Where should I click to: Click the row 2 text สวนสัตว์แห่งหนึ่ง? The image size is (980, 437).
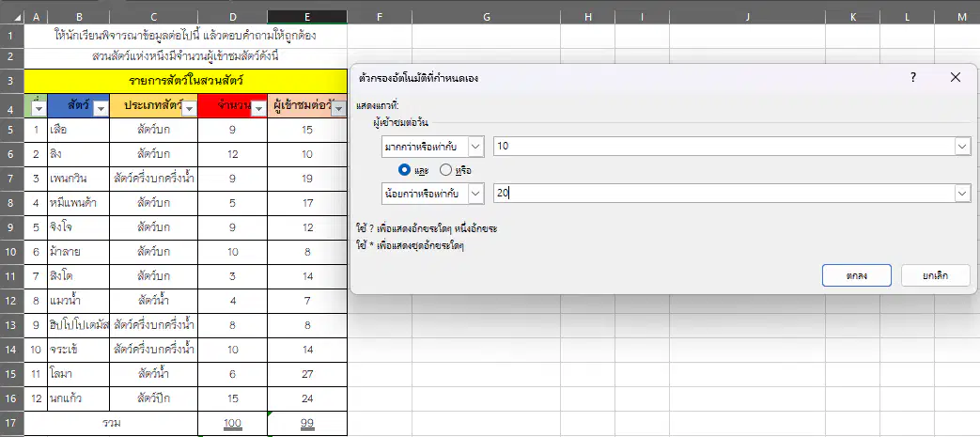click(185, 57)
